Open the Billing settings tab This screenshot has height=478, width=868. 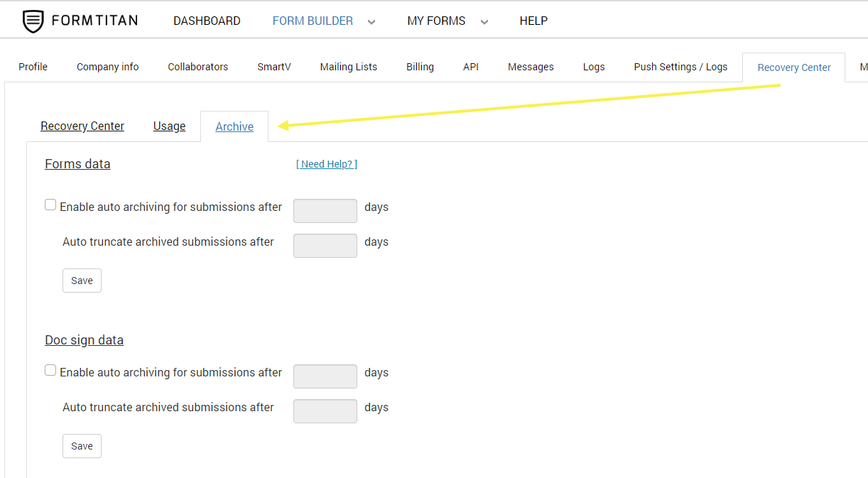[x=420, y=67]
